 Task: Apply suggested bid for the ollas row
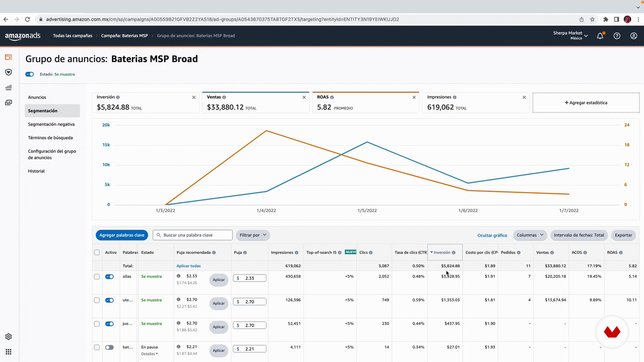tap(219, 280)
